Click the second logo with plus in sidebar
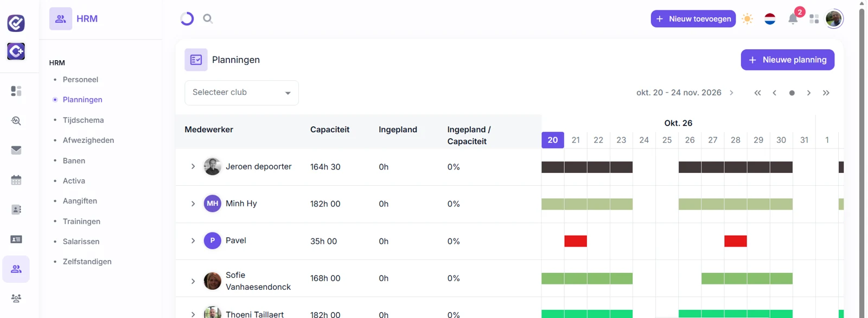The height and width of the screenshot is (318, 868). pos(16,51)
